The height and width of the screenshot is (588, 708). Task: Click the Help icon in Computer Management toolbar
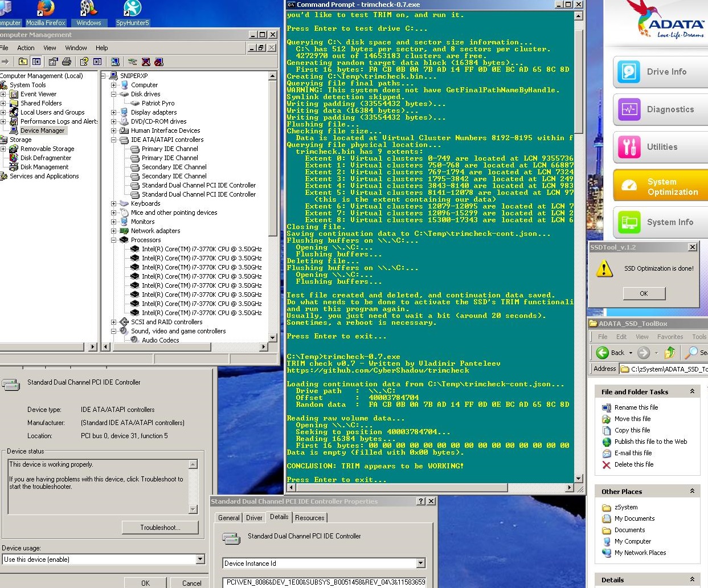click(84, 62)
